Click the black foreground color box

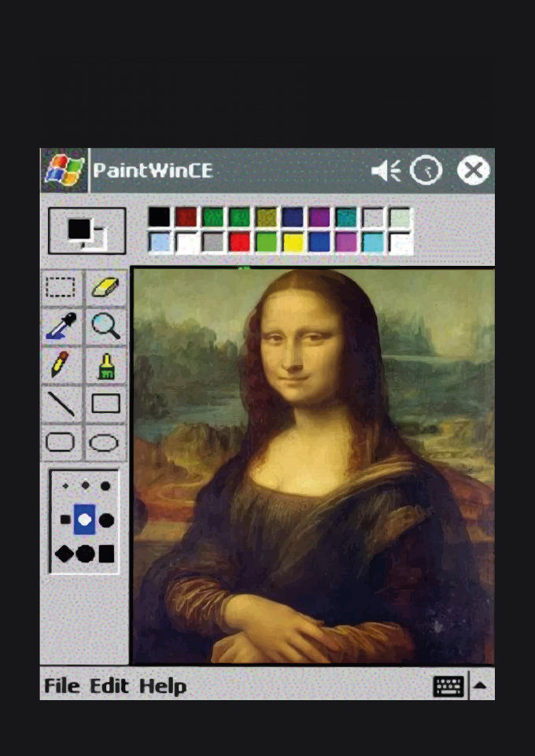(79, 229)
